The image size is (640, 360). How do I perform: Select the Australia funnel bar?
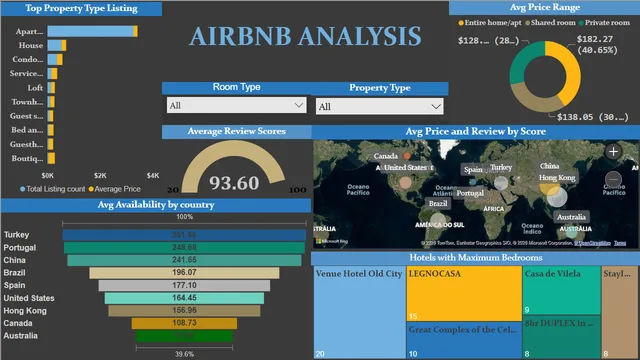(184, 336)
